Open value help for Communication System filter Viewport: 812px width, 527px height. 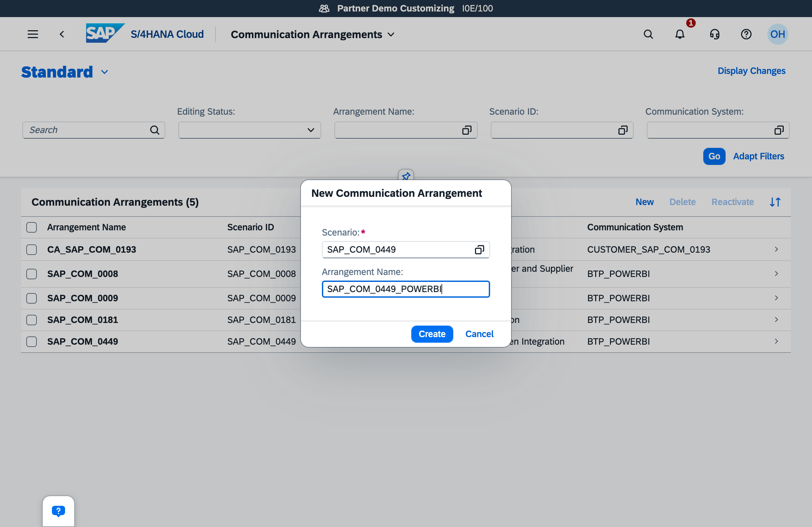point(779,130)
